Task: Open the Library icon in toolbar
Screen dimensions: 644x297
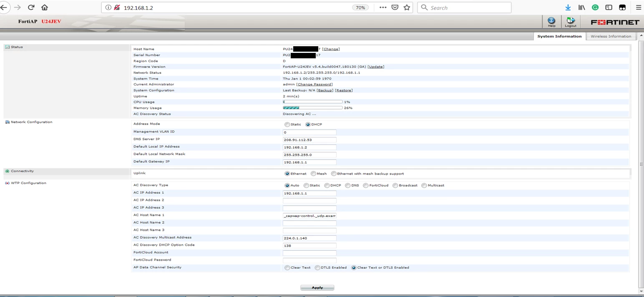Action: tap(581, 7)
